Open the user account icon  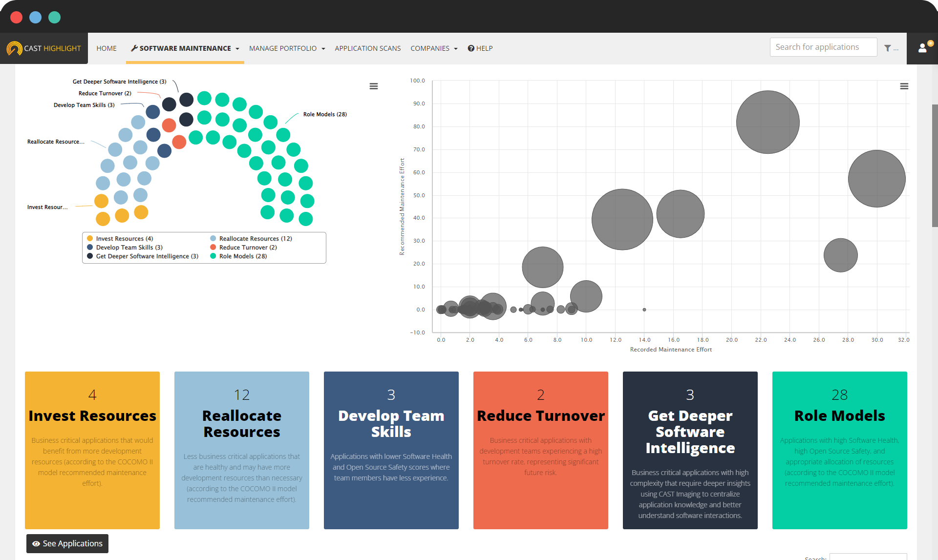point(922,48)
